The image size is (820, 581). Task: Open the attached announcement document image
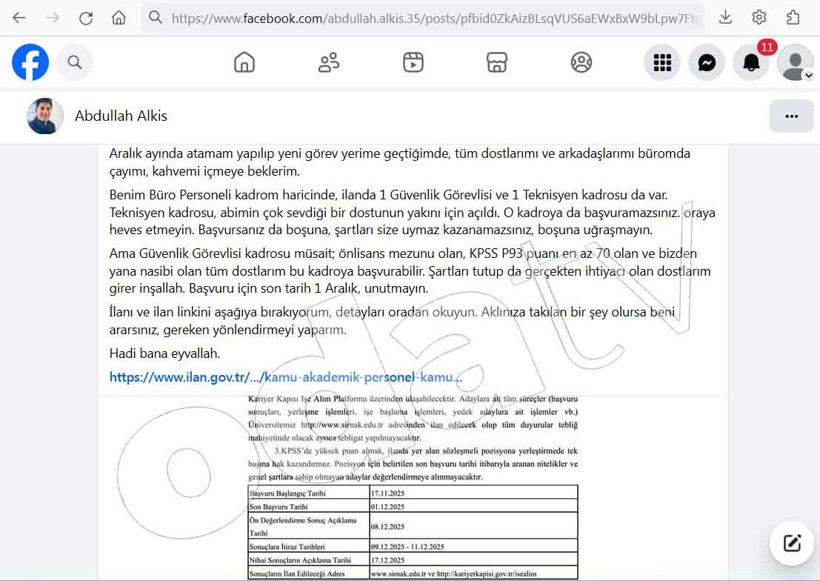412,487
